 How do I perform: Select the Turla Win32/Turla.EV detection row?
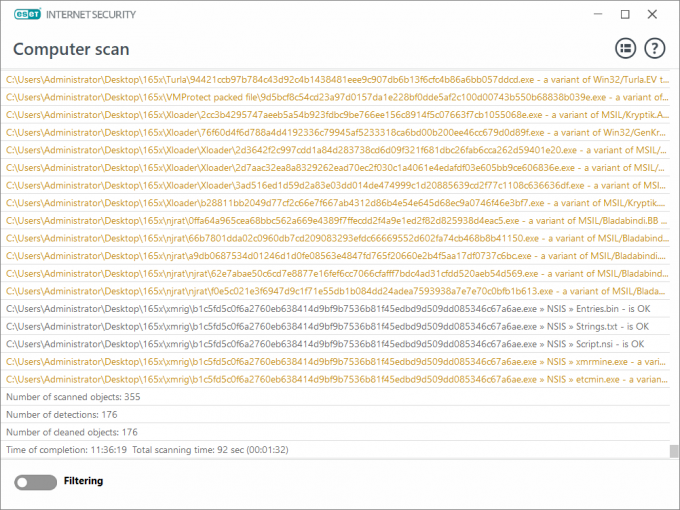(337, 80)
